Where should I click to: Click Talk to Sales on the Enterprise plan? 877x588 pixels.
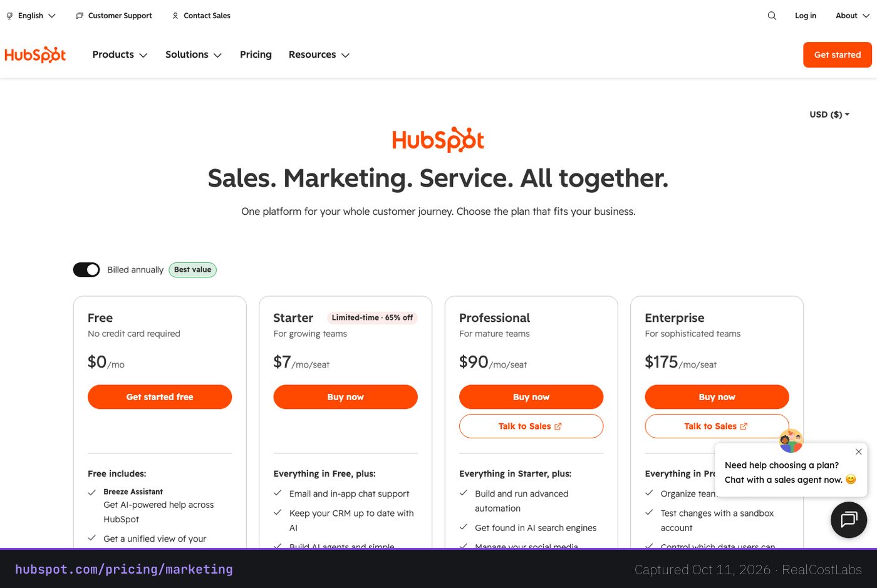(x=717, y=426)
